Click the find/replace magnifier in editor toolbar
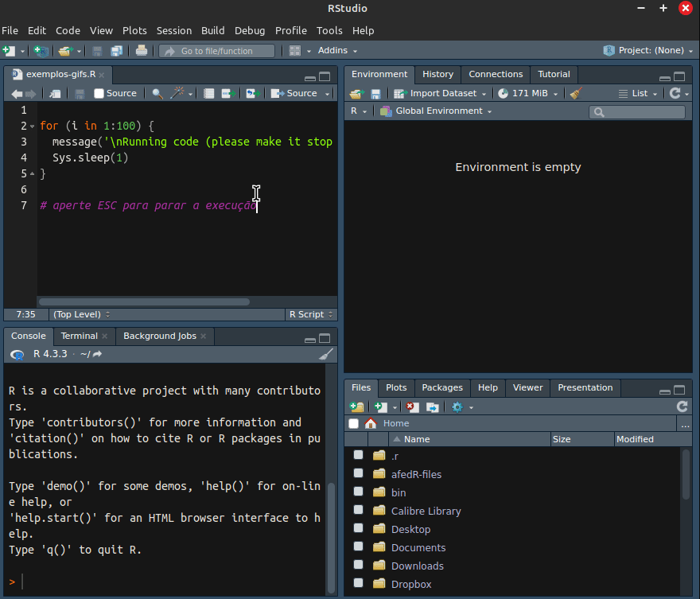This screenshot has height=599, width=700. 157,94
